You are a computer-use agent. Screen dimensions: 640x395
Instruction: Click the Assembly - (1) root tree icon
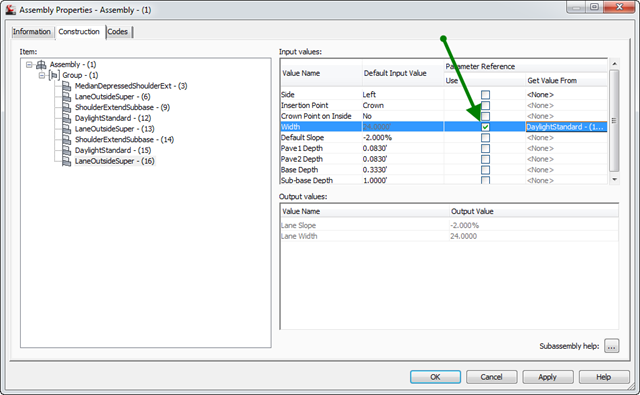pos(41,64)
